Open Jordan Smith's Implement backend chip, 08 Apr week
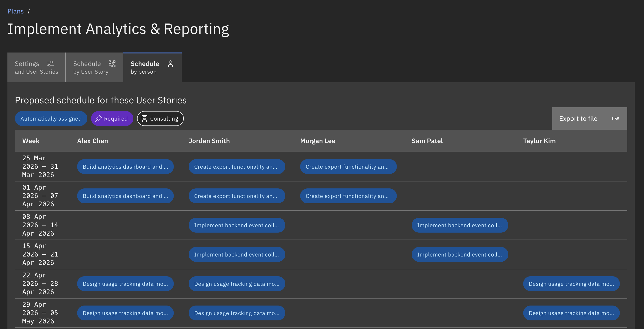This screenshot has width=644, height=329. (x=237, y=225)
